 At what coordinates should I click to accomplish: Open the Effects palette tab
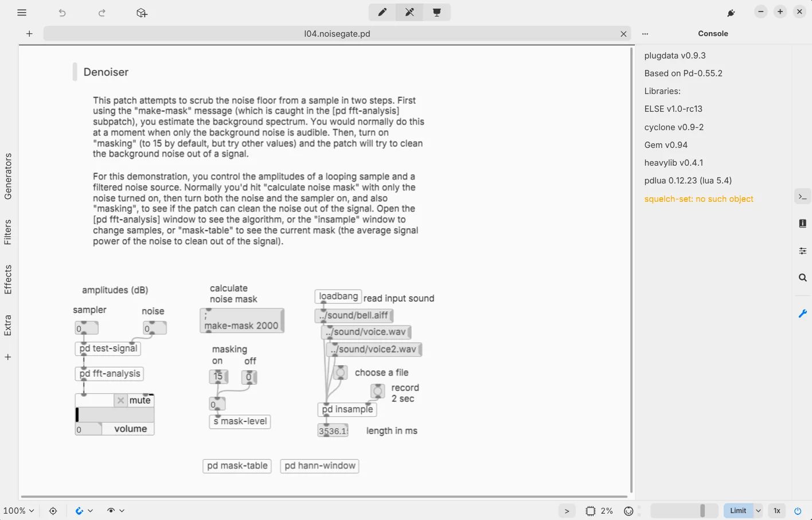pos(8,279)
